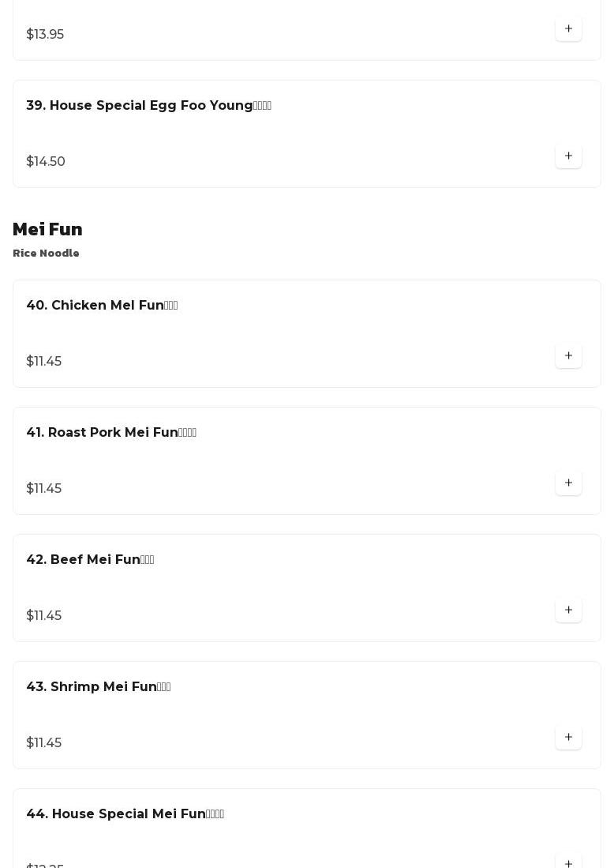Click the Mei Fun section heading

pyautogui.click(x=47, y=230)
